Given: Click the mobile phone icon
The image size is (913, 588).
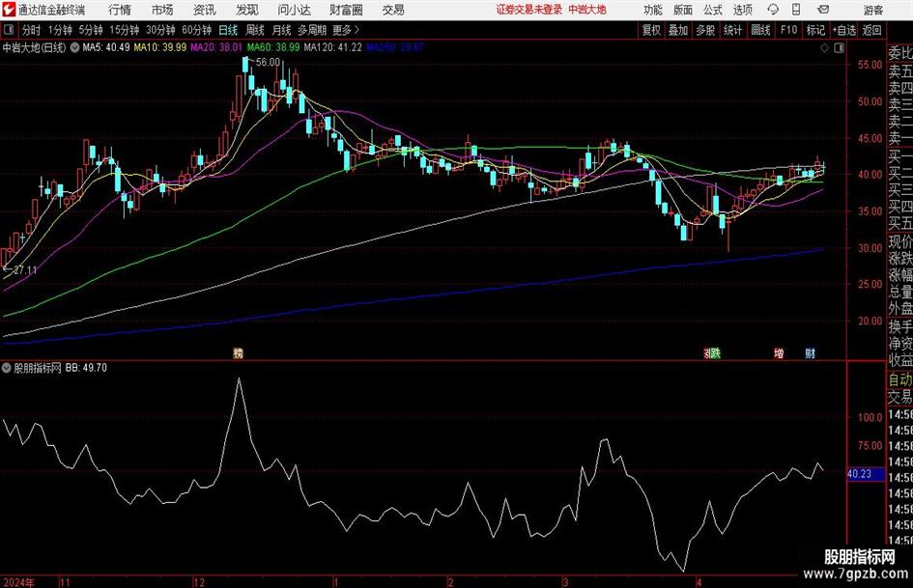Looking at the screenshot, I should tap(796, 10).
